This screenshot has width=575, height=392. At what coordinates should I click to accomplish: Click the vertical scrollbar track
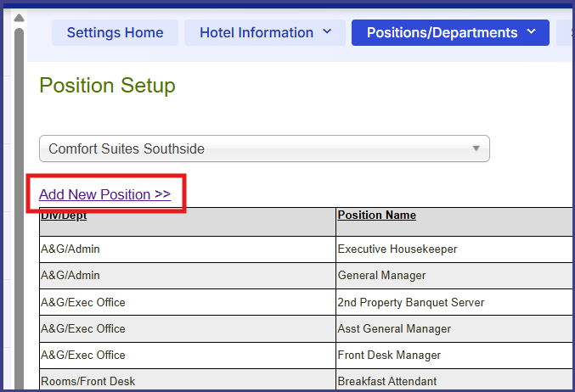(19, 212)
